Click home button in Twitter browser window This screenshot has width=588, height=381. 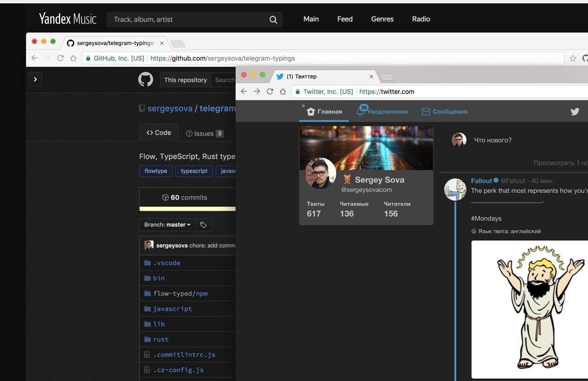283,91
